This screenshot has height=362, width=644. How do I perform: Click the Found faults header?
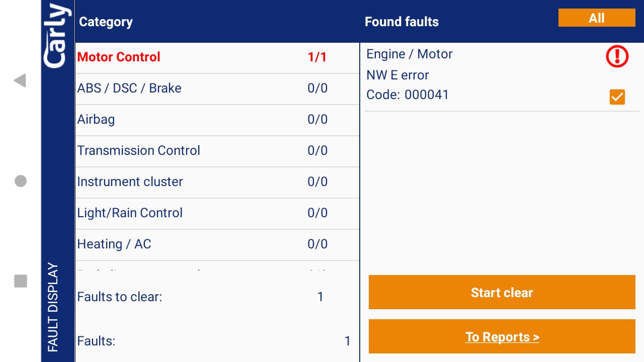[x=401, y=22]
